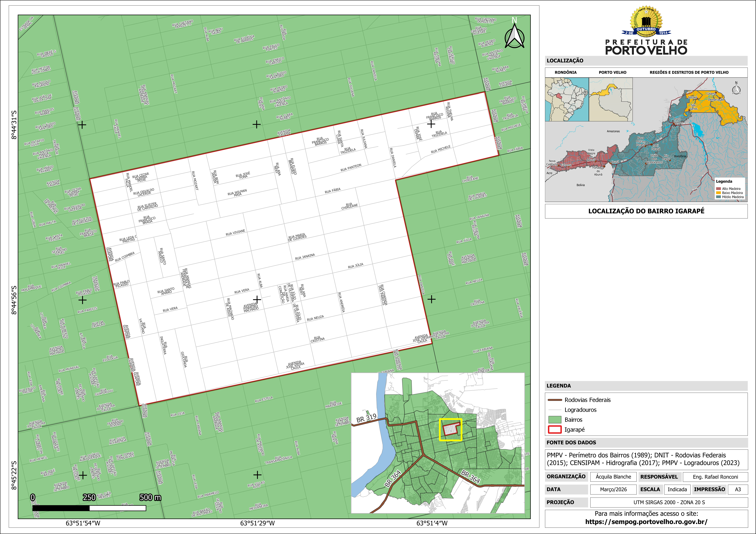
Task: Click the FONTE DOS DADOS header
Action: coord(571,442)
